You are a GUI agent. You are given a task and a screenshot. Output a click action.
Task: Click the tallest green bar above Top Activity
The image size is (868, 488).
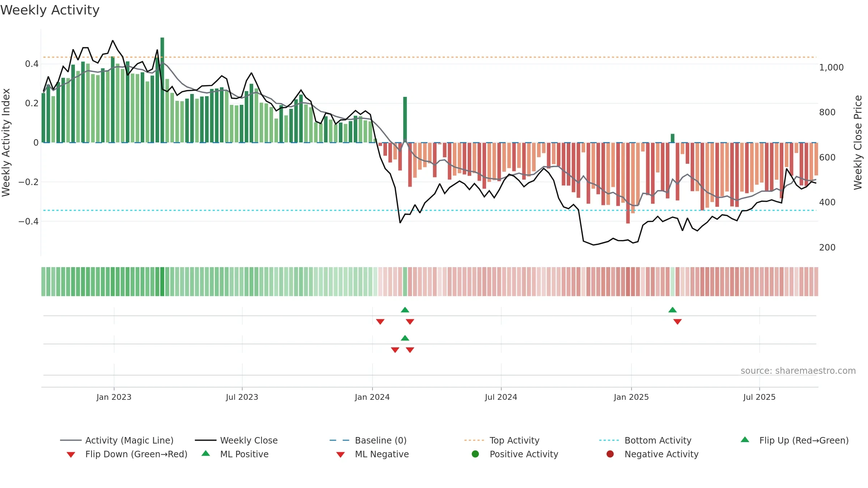162,90
